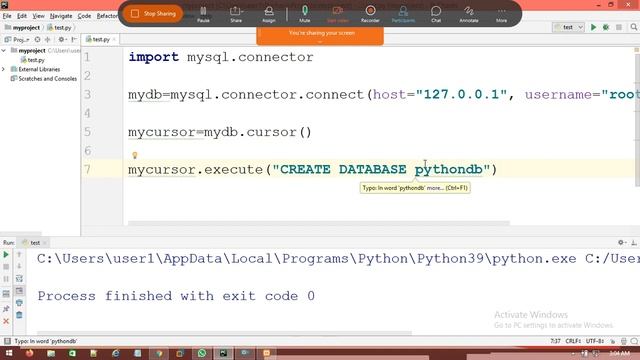The height and width of the screenshot is (360, 640).
Task: Pin the Run tab
Action: point(6,309)
